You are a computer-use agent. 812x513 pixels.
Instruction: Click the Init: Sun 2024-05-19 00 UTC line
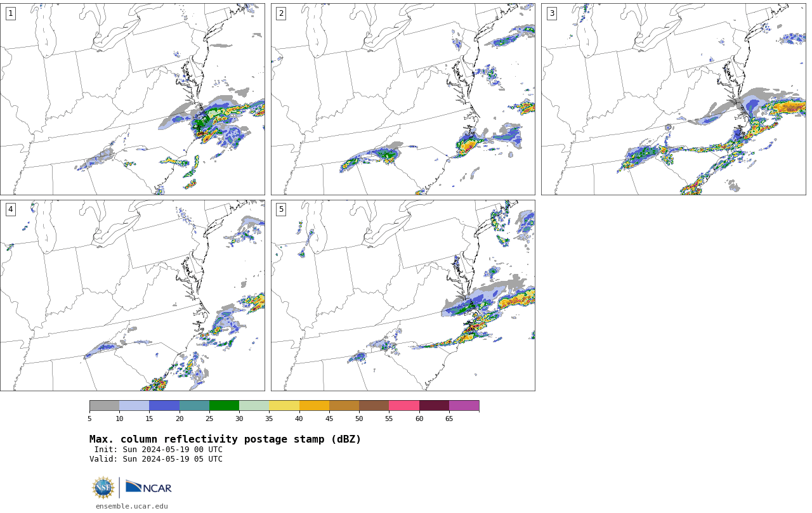[159, 450]
